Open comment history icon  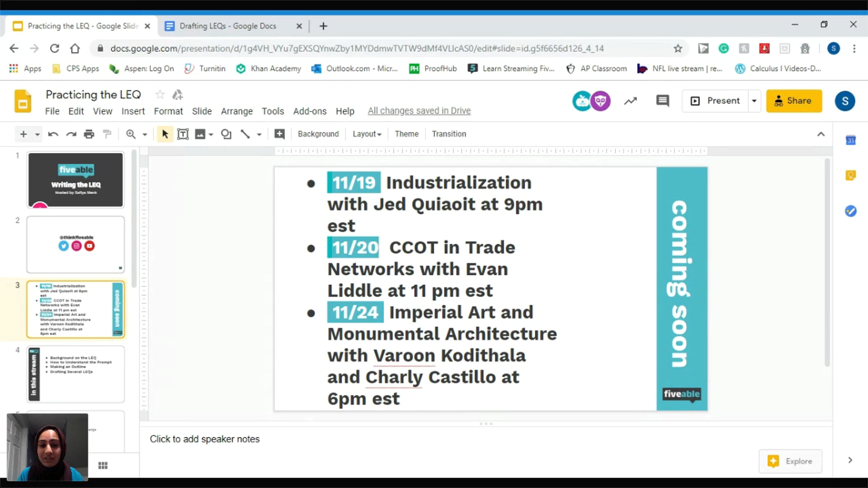pyautogui.click(x=662, y=101)
